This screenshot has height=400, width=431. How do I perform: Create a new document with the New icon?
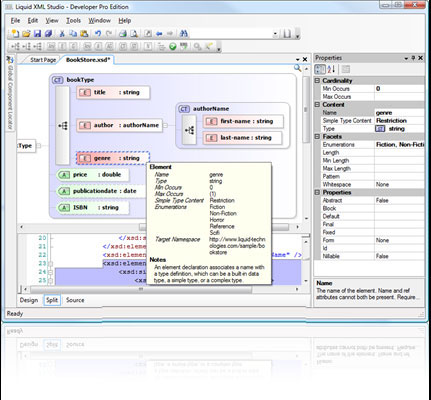[x=15, y=33]
